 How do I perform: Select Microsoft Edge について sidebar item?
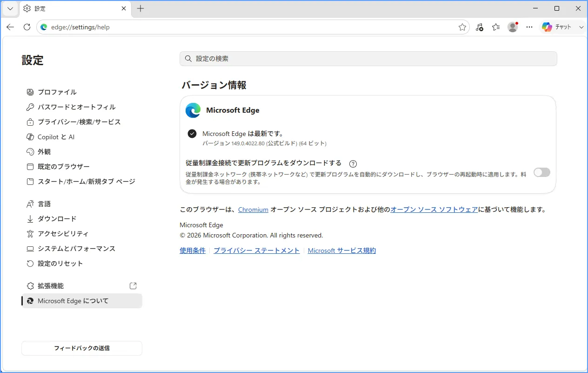82,301
